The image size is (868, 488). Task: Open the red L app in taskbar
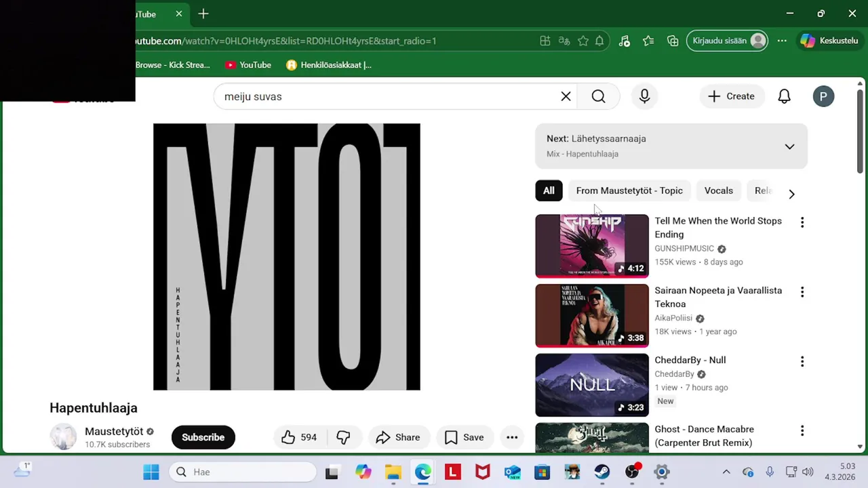[x=453, y=472]
